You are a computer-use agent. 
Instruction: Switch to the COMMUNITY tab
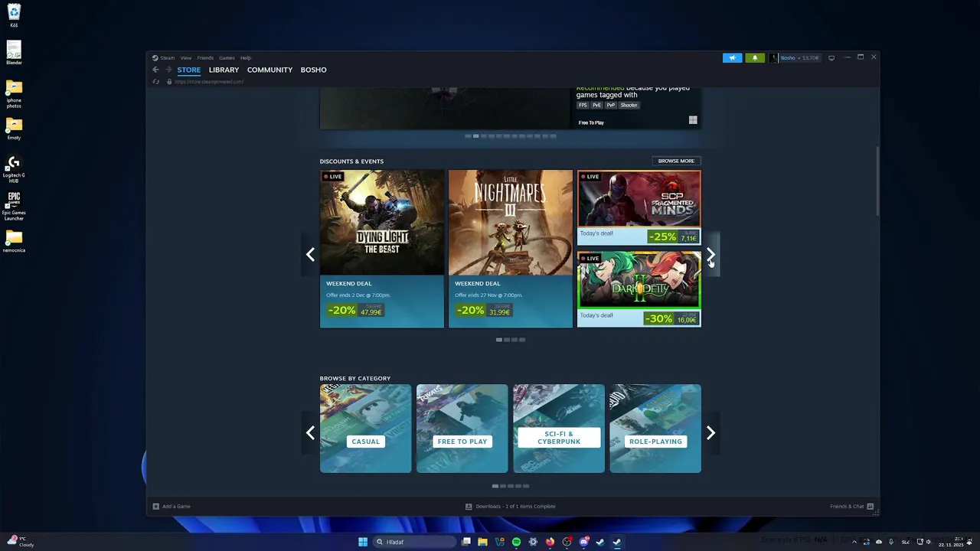click(x=269, y=70)
